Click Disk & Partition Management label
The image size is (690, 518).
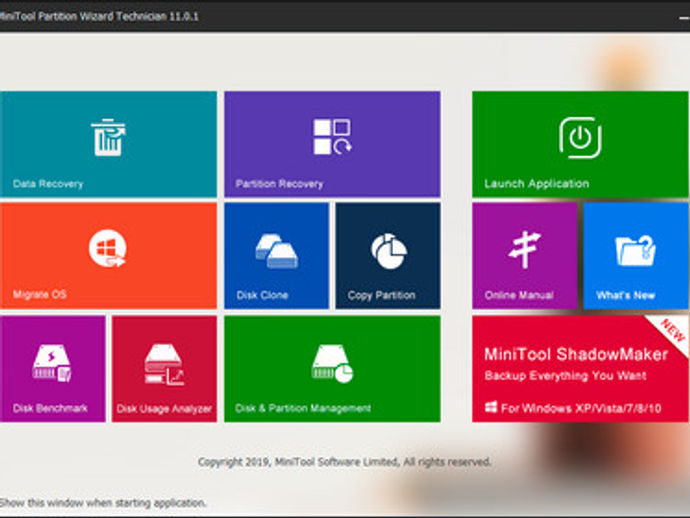(303, 408)
